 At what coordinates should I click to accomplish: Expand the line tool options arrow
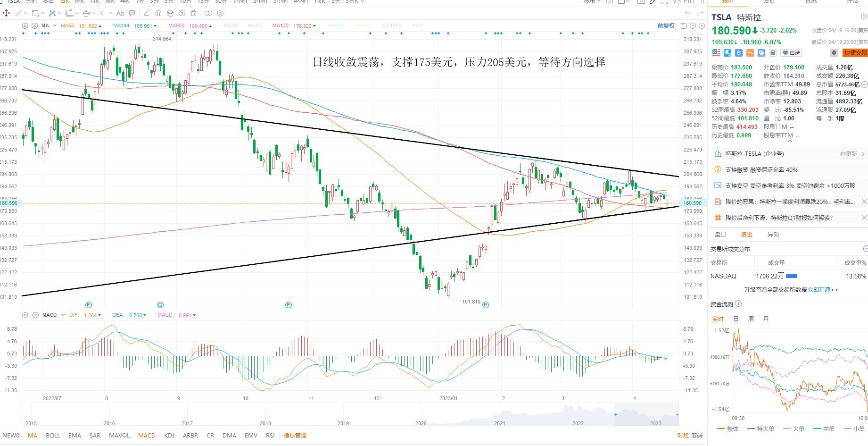(26, 13)
